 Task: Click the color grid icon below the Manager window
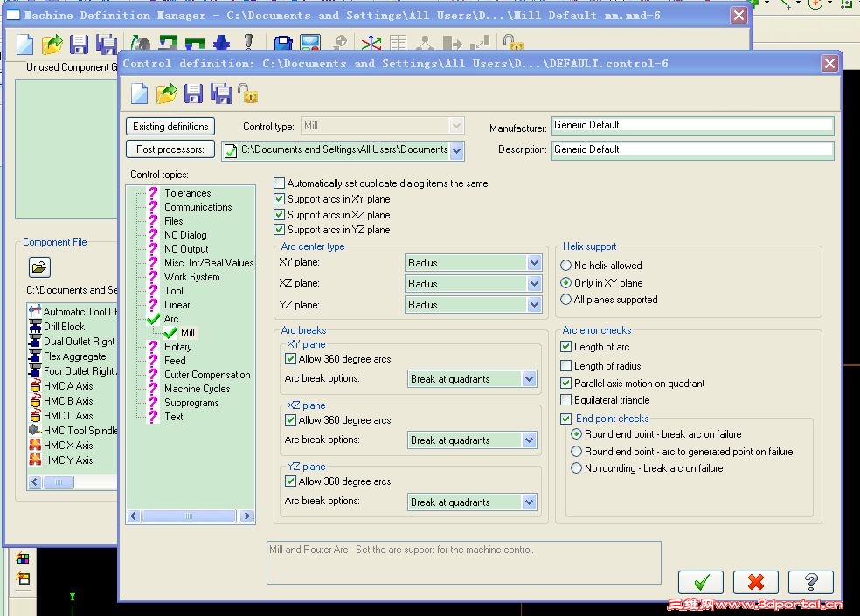(x=23, y=558)
